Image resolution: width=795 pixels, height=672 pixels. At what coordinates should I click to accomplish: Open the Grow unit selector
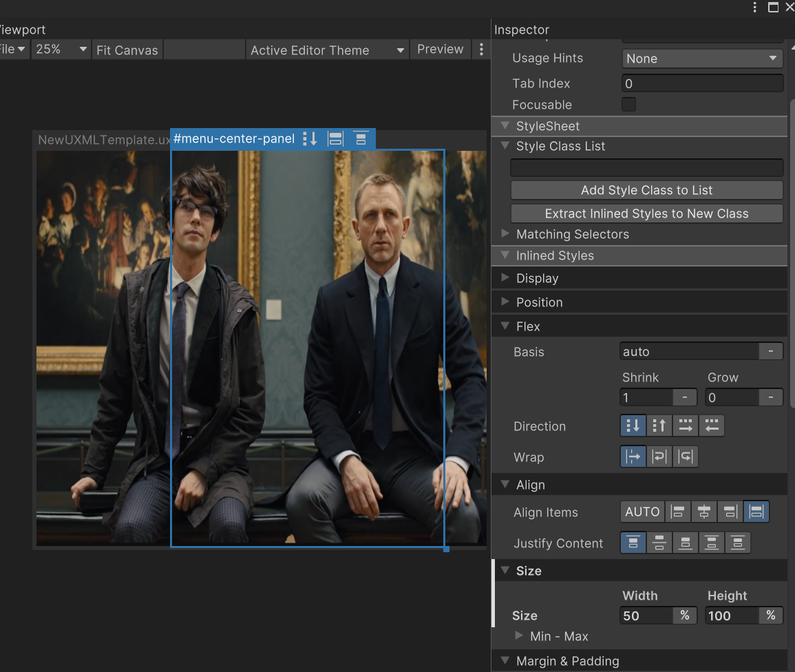[x=771, y=397]
